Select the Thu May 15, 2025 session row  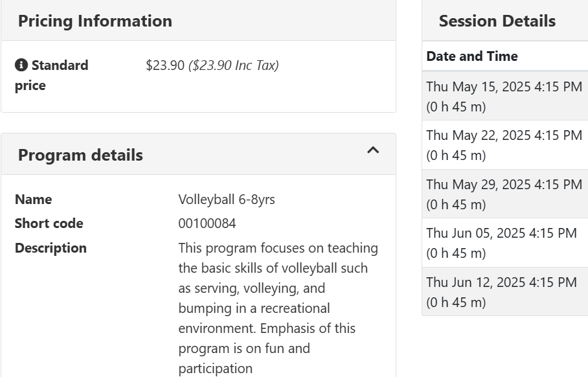504,96
